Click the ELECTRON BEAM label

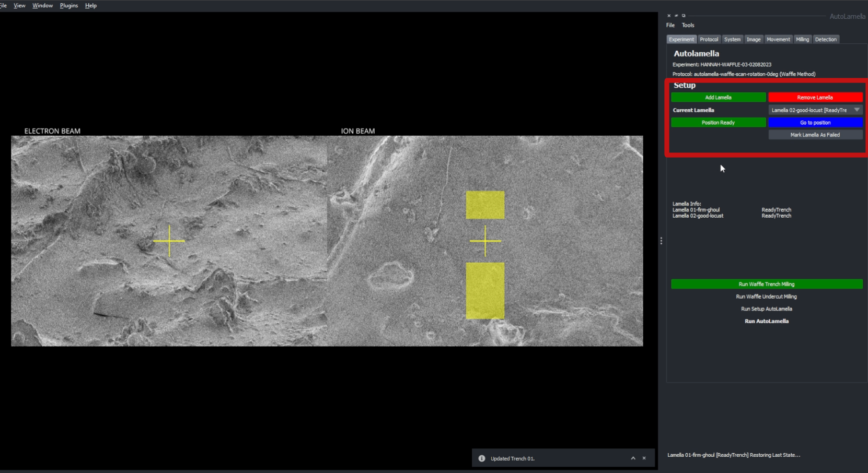52,131
